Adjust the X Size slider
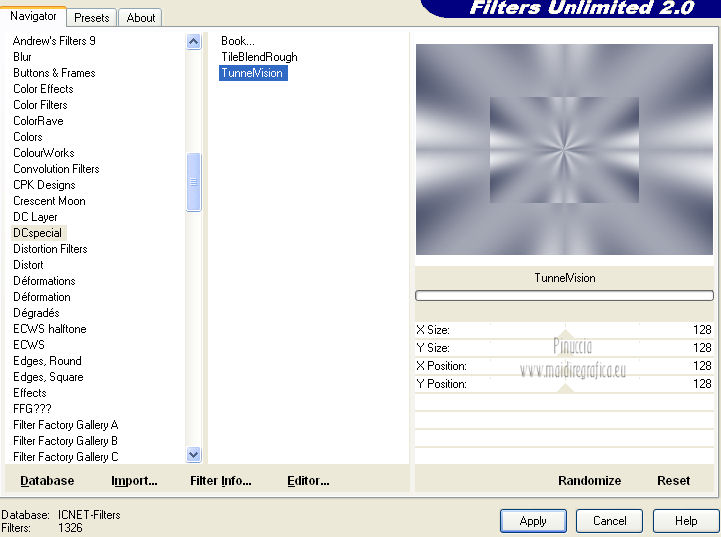The image size is (721, 537). (564, 330)
